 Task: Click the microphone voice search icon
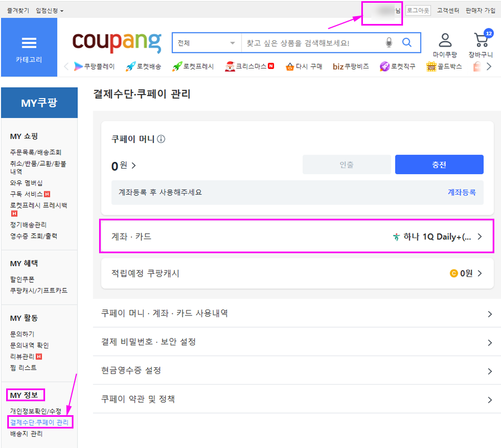389,43
